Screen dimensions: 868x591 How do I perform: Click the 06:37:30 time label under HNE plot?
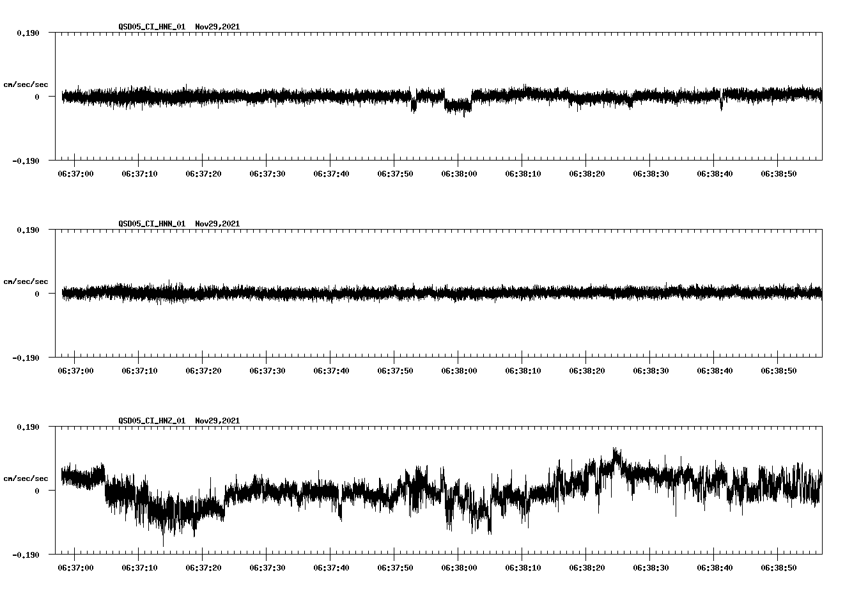pyautogui.click(x=267, y=174)
